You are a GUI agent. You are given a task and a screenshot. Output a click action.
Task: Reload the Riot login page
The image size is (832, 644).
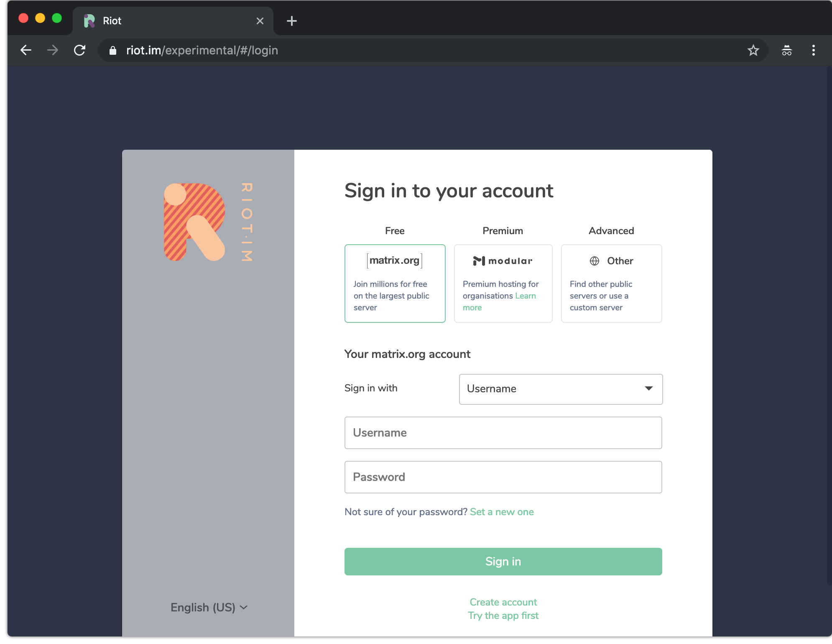tap(79, 50)
